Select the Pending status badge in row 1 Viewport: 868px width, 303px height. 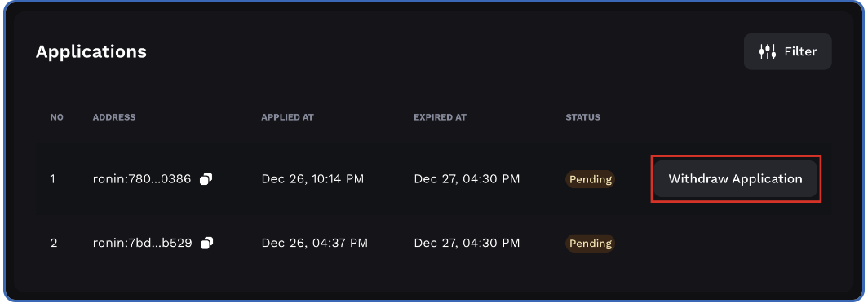pos(590,179)
